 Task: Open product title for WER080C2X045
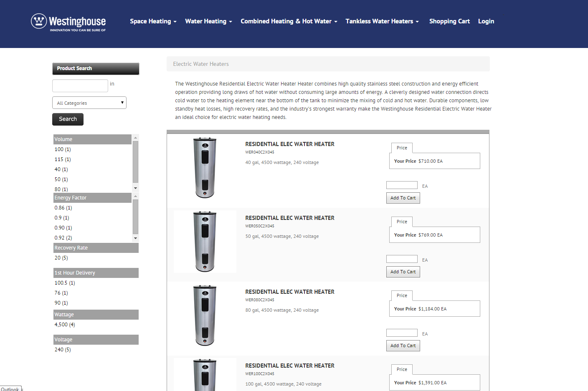[290, 292]
